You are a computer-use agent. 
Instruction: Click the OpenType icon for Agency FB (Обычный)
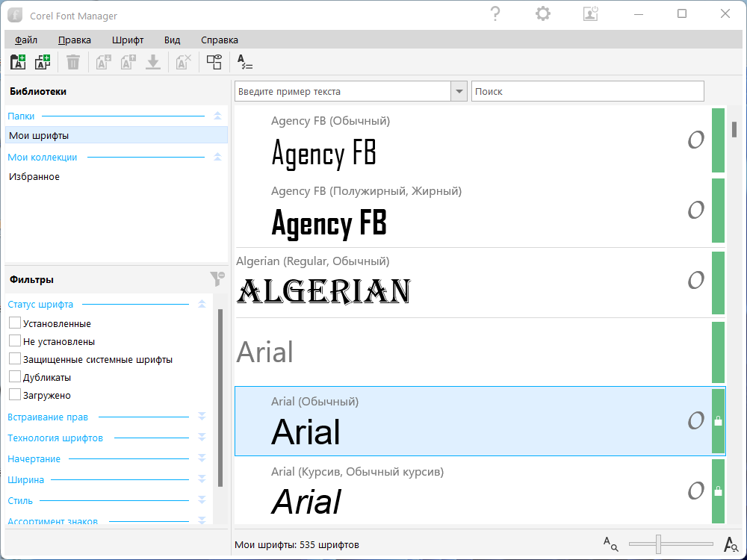coord(696,140)
